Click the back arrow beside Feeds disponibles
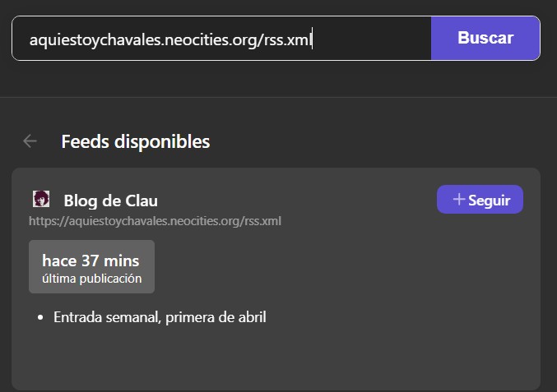Screen dimensions: 557x392 click(30, 141)
